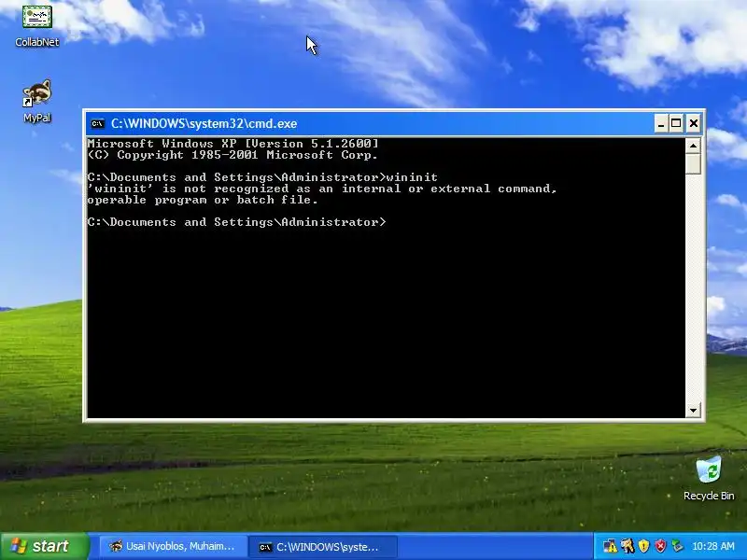
Task: Click the cmd window vertical scrollbar thumb
Action: (693, 164)
